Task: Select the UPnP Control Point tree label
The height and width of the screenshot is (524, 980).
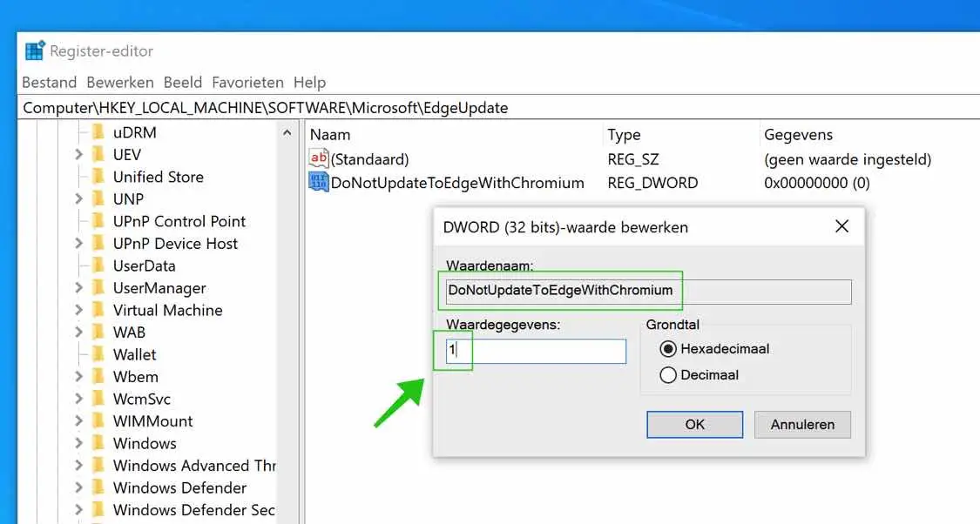Action: click(x=179, y=221)
